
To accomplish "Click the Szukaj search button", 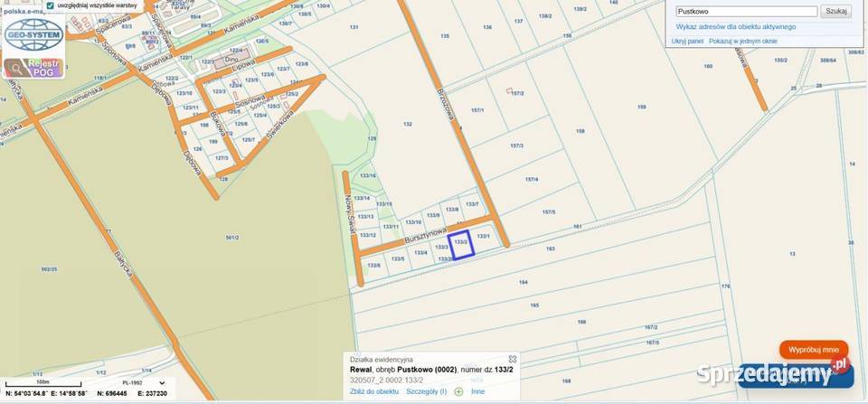I will tap(835, 11).
